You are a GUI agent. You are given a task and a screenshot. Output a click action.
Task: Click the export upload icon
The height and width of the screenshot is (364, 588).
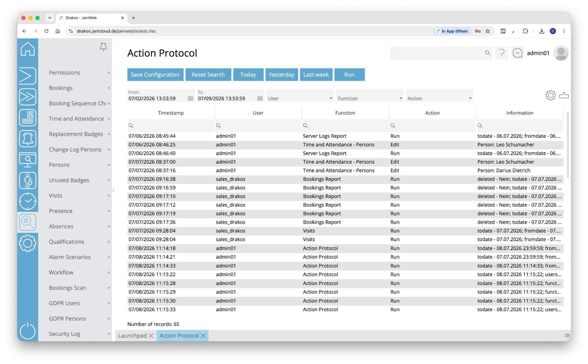pyautogui.click(x=564, y=95)
